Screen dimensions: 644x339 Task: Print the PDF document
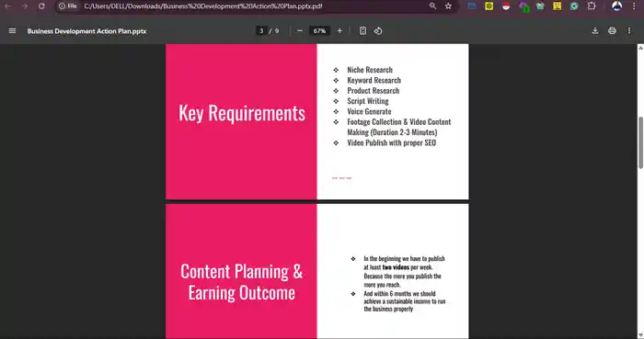pyautogui.click(x=612, y=30)
